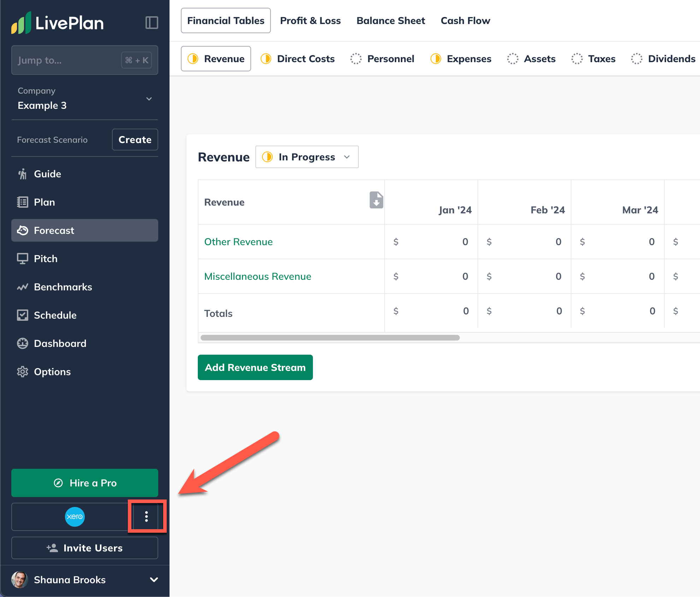The width and height of the screenshot is (700, 597).
Task: Select the Personnel sub-tab
Action: click(x=382, y=59)
